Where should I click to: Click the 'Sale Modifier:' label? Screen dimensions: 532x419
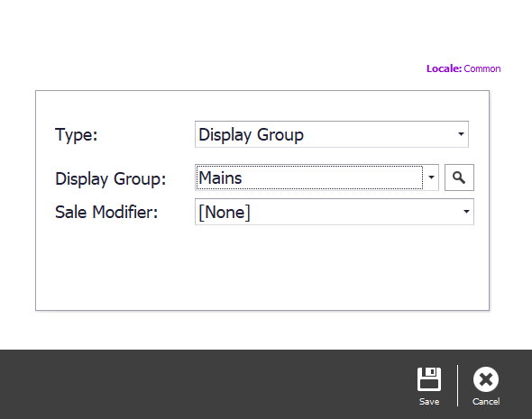coord(106,213)
